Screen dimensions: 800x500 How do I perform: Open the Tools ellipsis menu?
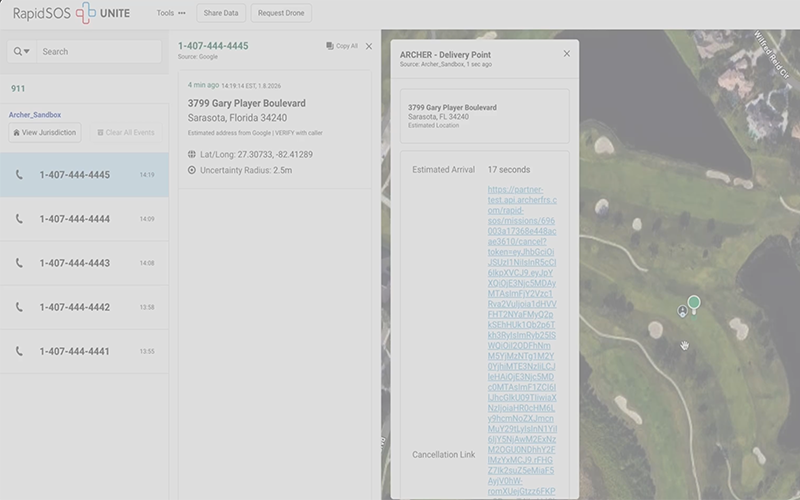(x=181, y=13)
